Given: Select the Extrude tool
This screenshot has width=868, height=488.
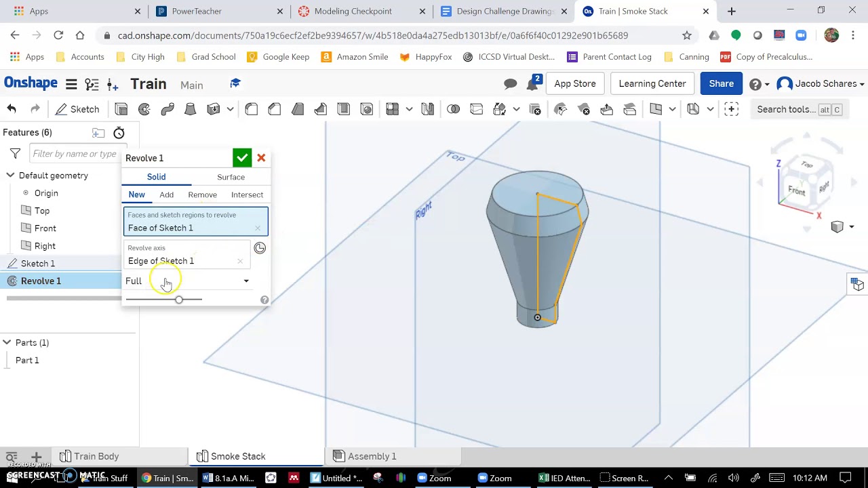Looking at the screenshot, I should [x=121, y=109].
